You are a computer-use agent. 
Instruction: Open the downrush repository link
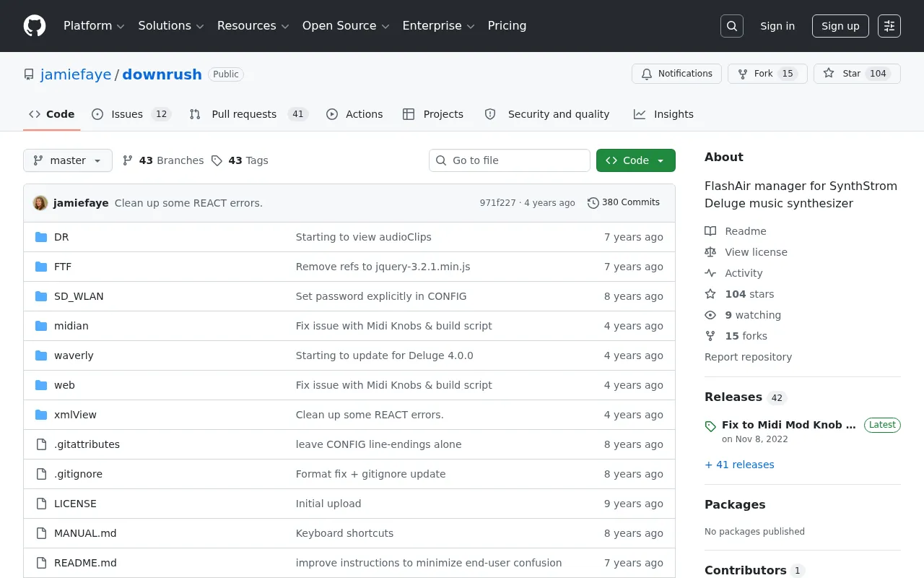click(x=162, y=74)
